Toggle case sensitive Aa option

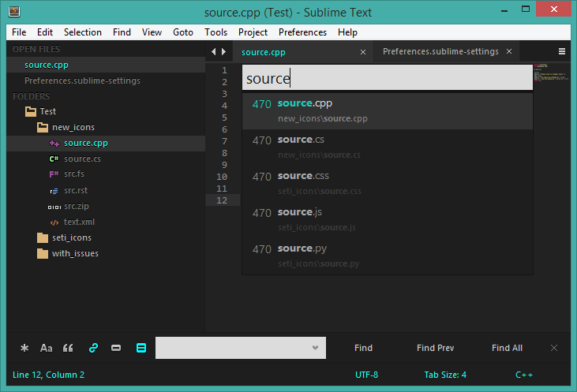coord(46,348)
